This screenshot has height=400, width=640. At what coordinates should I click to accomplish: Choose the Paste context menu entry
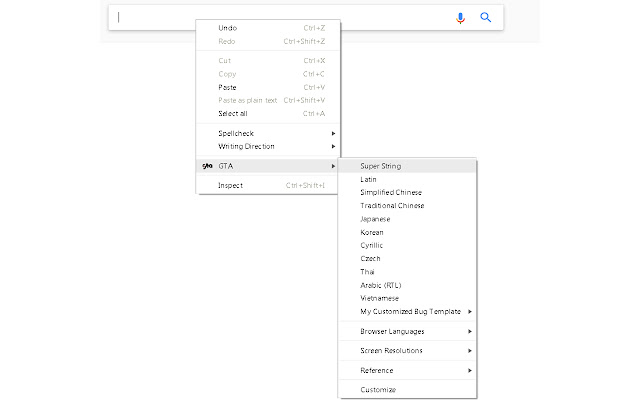pyautogui.click(x=228, y=87)
